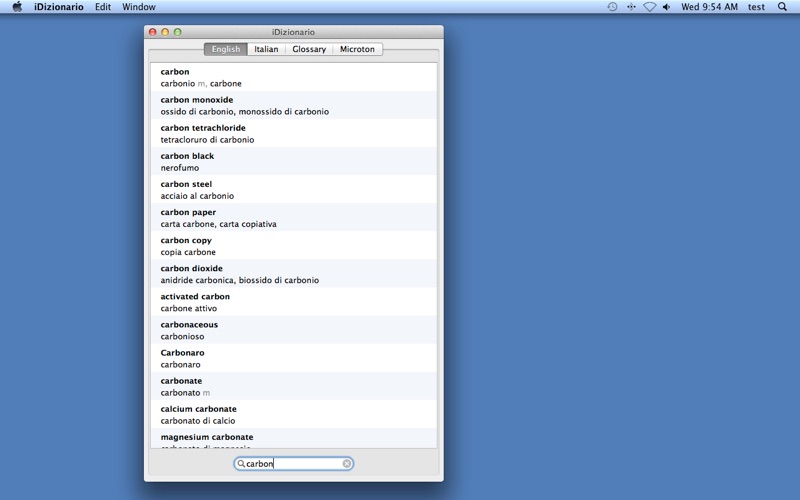This screenshot has height=500, width=800.
Task: Select the calcium carbonate entry
Action: (x=294, y=414)
